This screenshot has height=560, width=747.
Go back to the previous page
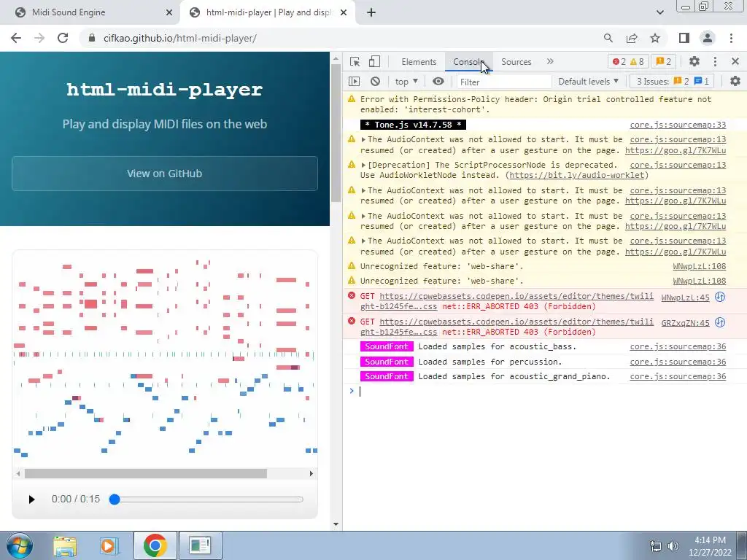[x=16, y=38]
